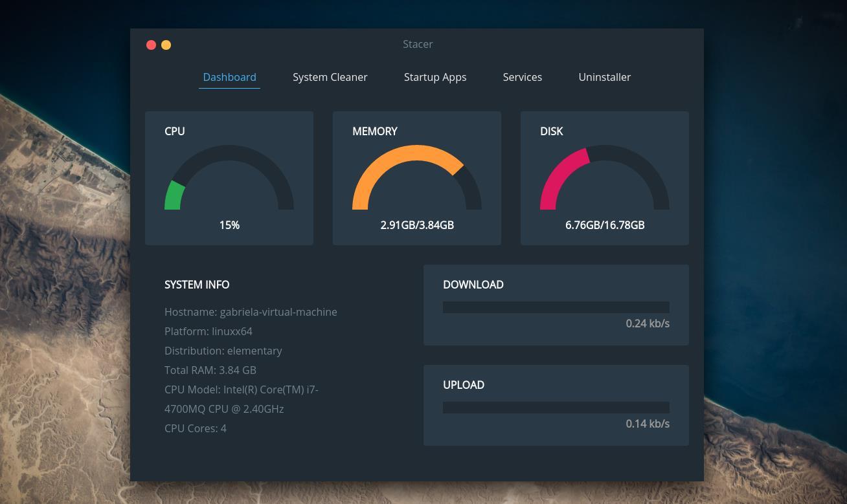Close the Stacer window with red button

[152, 45]
